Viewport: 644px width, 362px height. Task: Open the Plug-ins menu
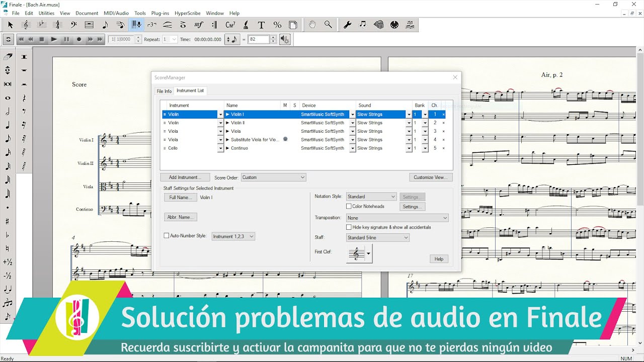(x=160, y=13)
